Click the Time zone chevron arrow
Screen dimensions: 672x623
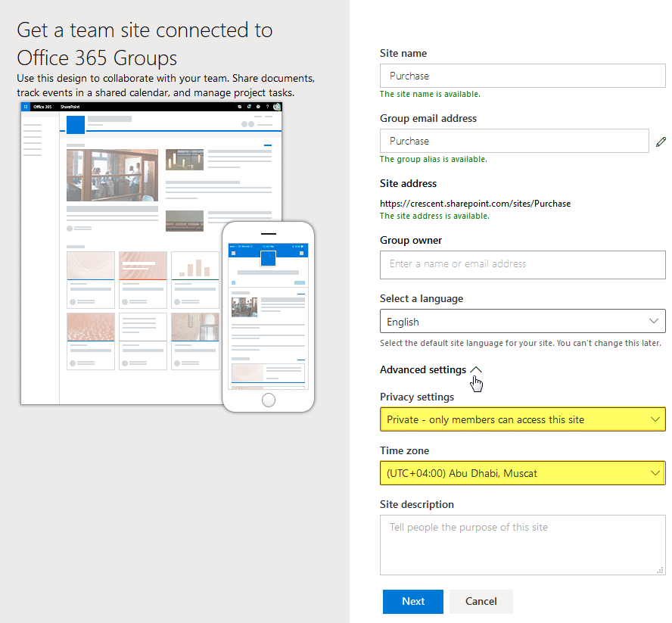point(655,473)
